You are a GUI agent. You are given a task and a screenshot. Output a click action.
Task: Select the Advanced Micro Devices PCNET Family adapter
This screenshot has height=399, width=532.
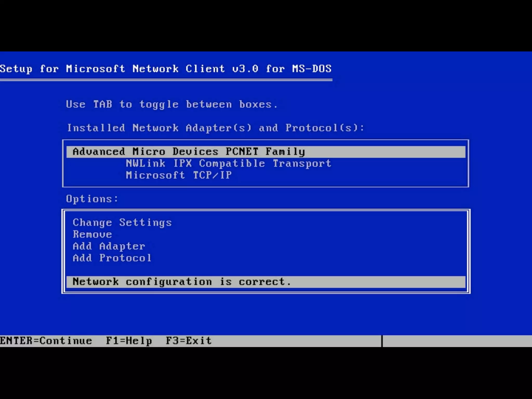pyautogui.click(x=189, y=152)
